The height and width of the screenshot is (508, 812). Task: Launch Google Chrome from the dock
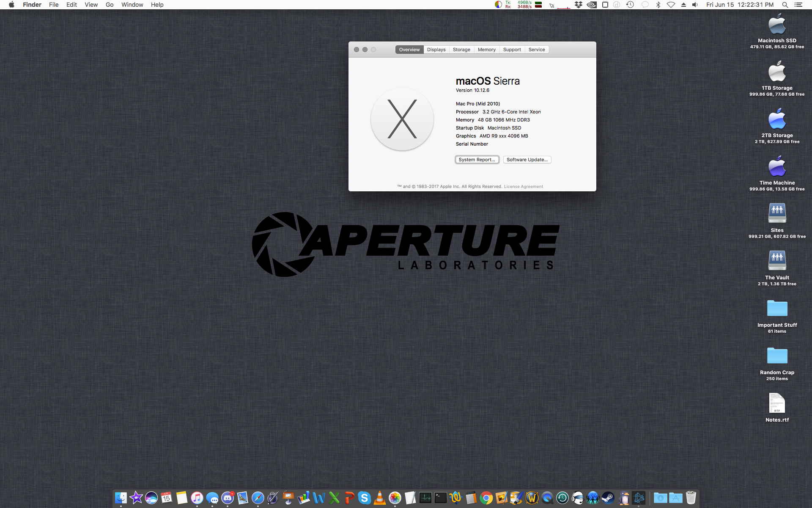click(486, 498)
